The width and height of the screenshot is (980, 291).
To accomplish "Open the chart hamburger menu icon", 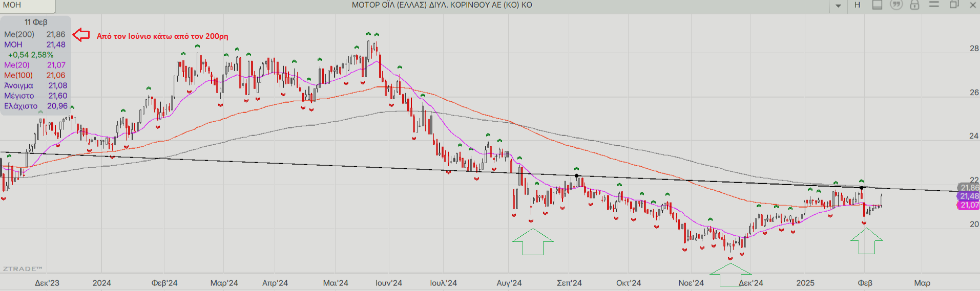I will pyautogui.click(x=934, y=5).
